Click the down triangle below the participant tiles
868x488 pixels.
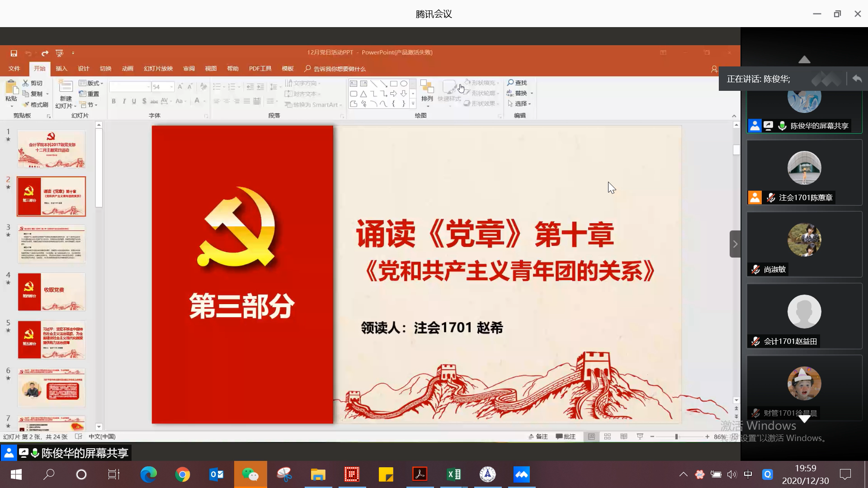804,419
